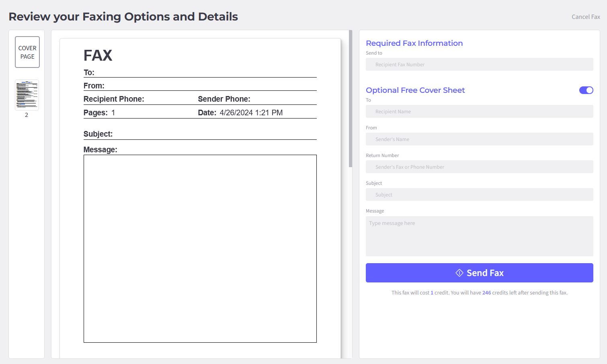Click the Required Fax Information heading
607x364 pixels.
click(x=414, y=43)
